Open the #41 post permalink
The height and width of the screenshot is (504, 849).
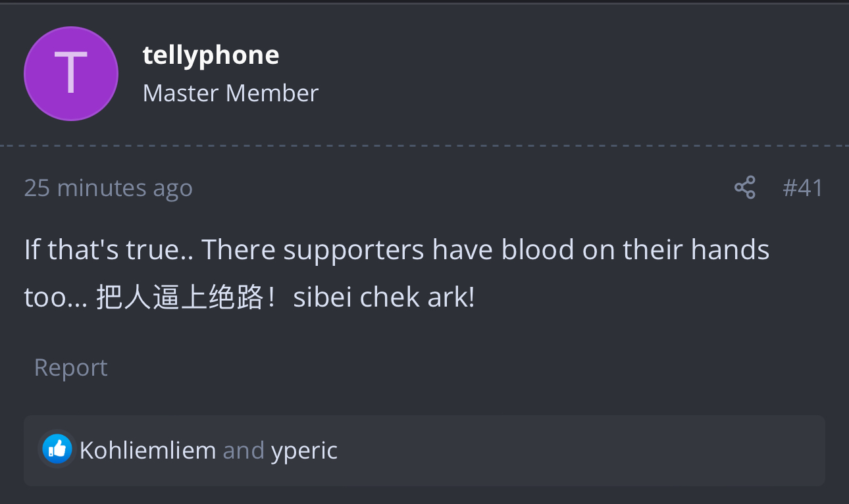pos(803,188)
